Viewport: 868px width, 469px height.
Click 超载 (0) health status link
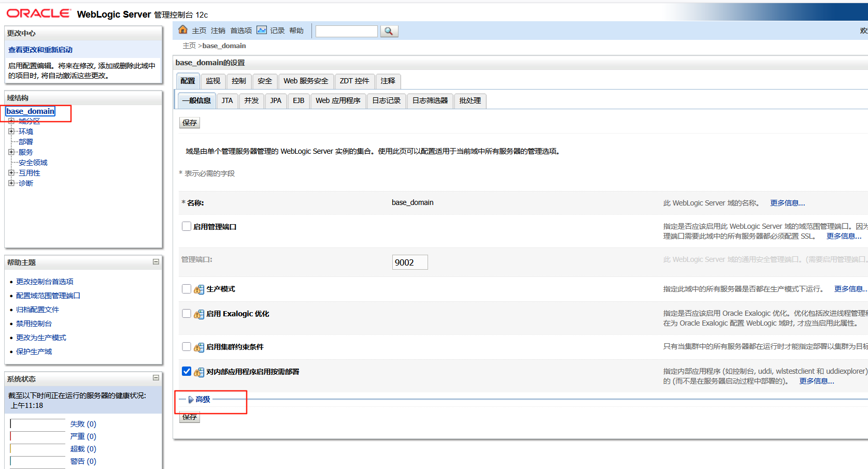83,449
